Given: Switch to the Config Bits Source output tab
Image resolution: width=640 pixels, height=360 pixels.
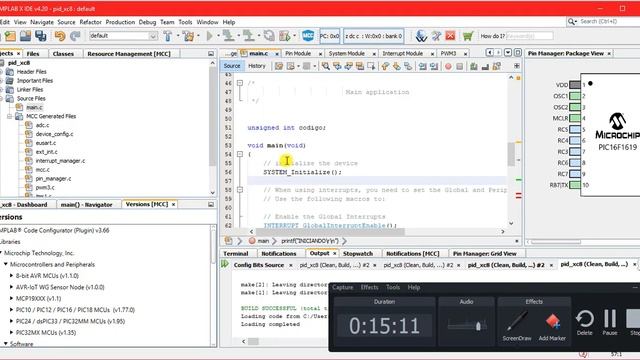Looking at the screenshot, I should point(259,265).
